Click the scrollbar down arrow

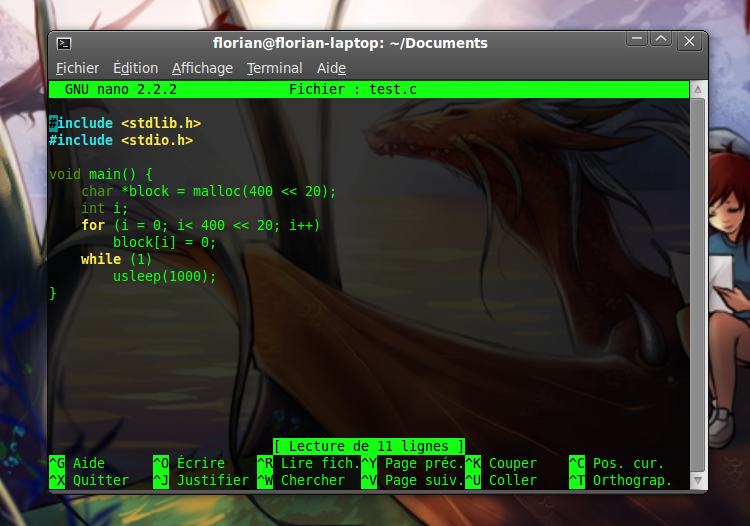click(x=697, y=481)
